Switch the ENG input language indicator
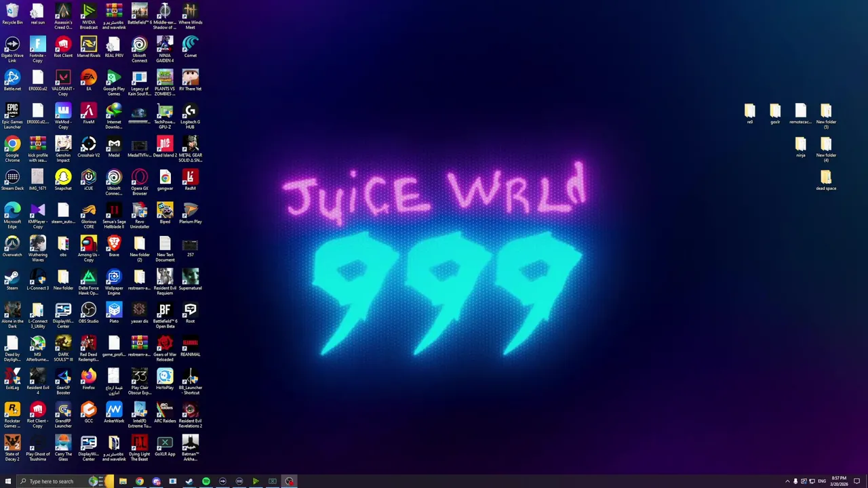The image size is (868, 488). coord(822,481)
